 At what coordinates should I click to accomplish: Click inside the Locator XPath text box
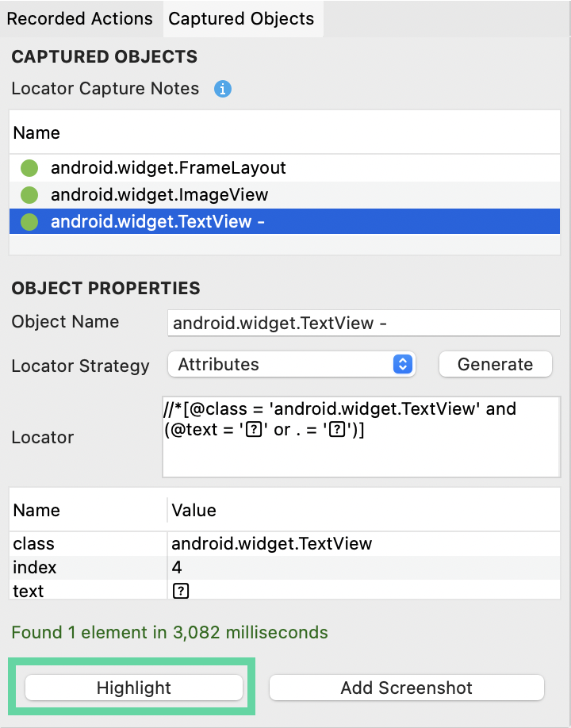tap(361, 436)
